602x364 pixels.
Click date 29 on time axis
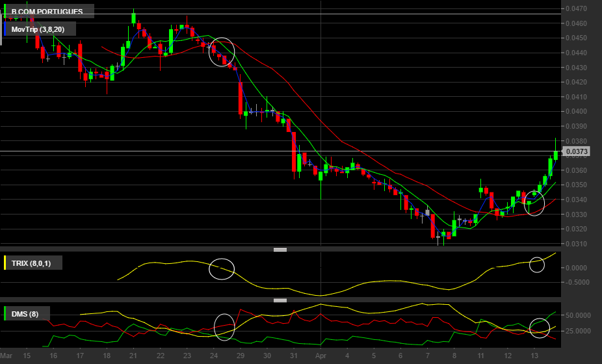[241, 356]
